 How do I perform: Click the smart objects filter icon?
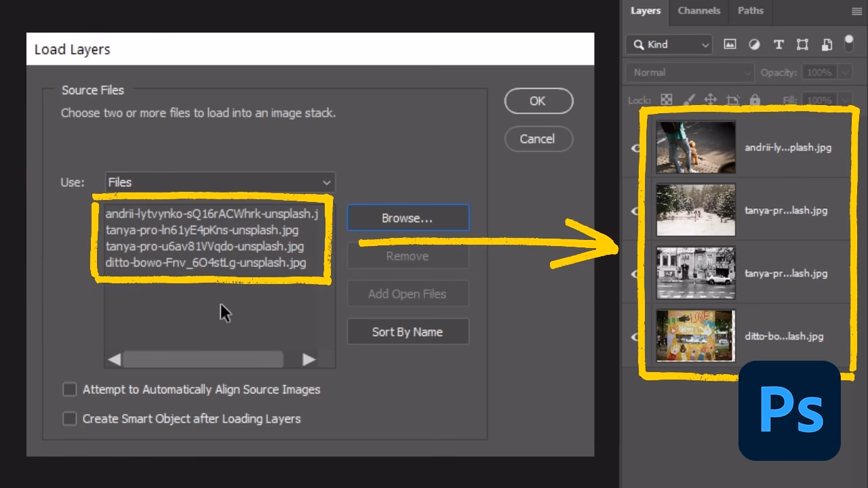pos(827,44)
